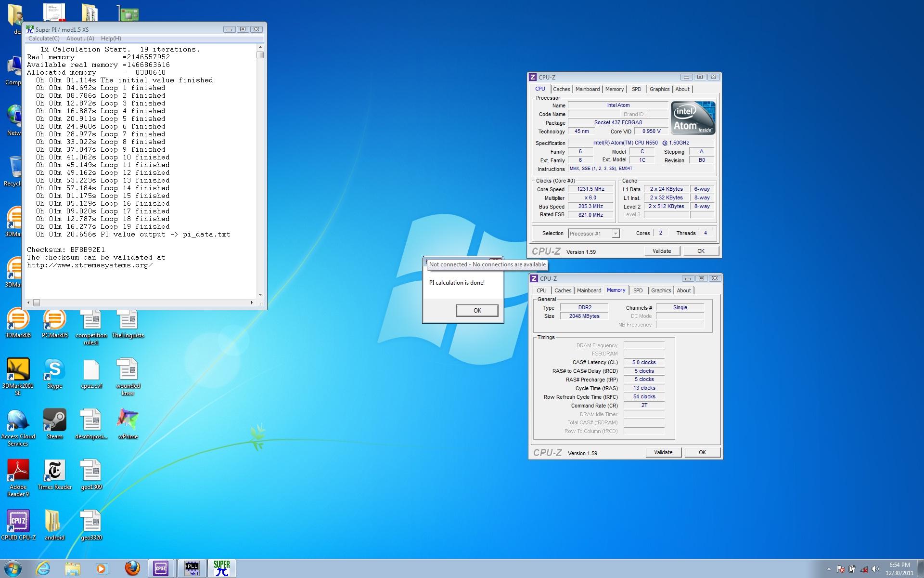
Task: Launch the wPrime desktop shortcut
Action: coord(128,424)
